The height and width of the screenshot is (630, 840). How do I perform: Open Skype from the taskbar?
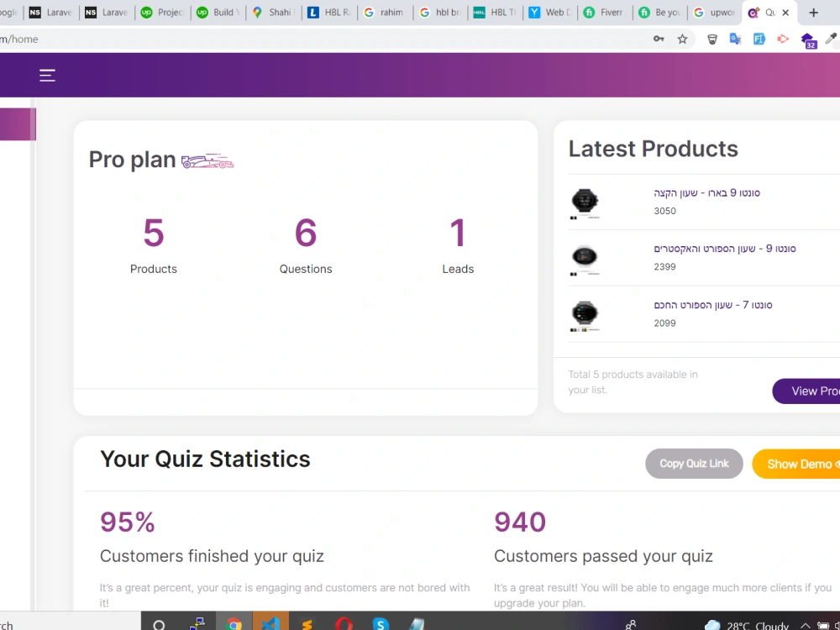pos(381,624)
